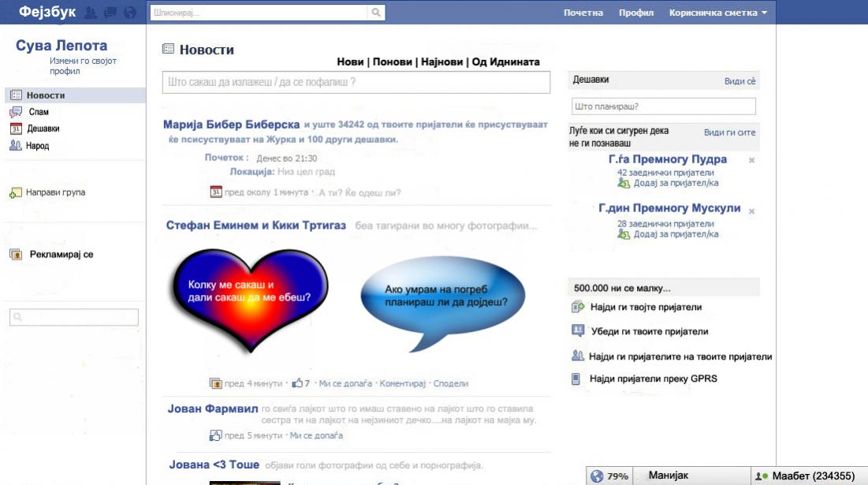This screenshot has width=868, height=485.
Task: Open Спам in the left sidebar
Action: 39,112
